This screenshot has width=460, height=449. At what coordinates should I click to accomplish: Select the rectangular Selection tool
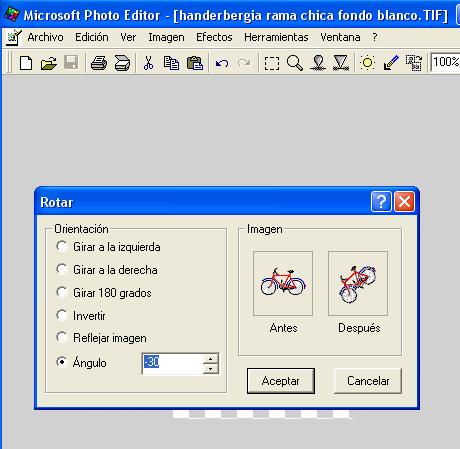coord(272,63)
